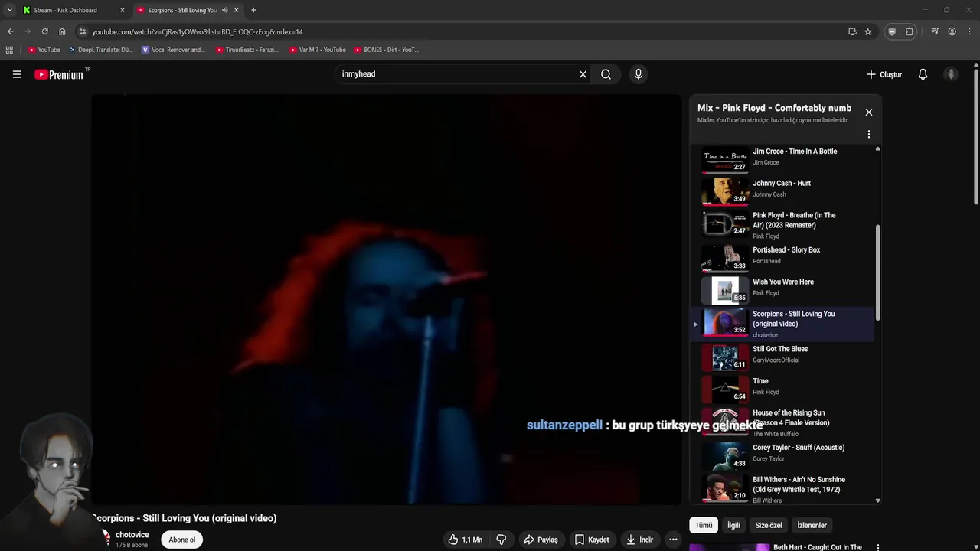Go to browser home page
This screenshot has width=980, height=551.
tap(62, 31)
